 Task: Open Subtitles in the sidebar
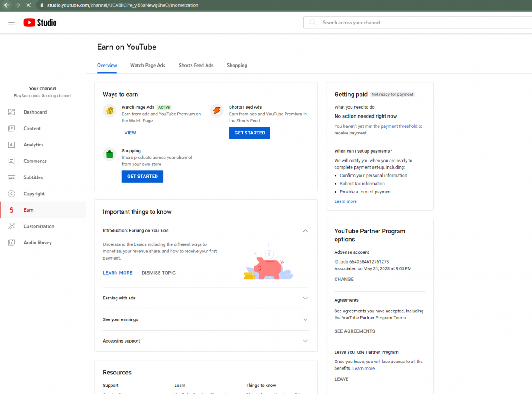(33, 177)
